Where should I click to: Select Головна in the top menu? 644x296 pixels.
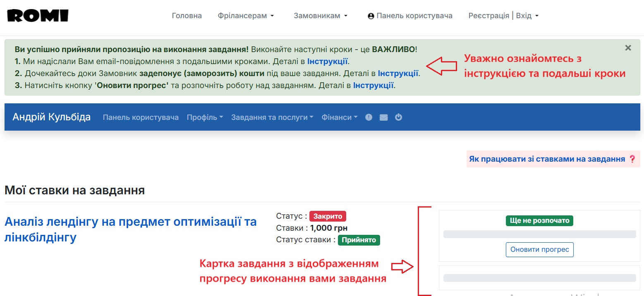coord(186,15)
